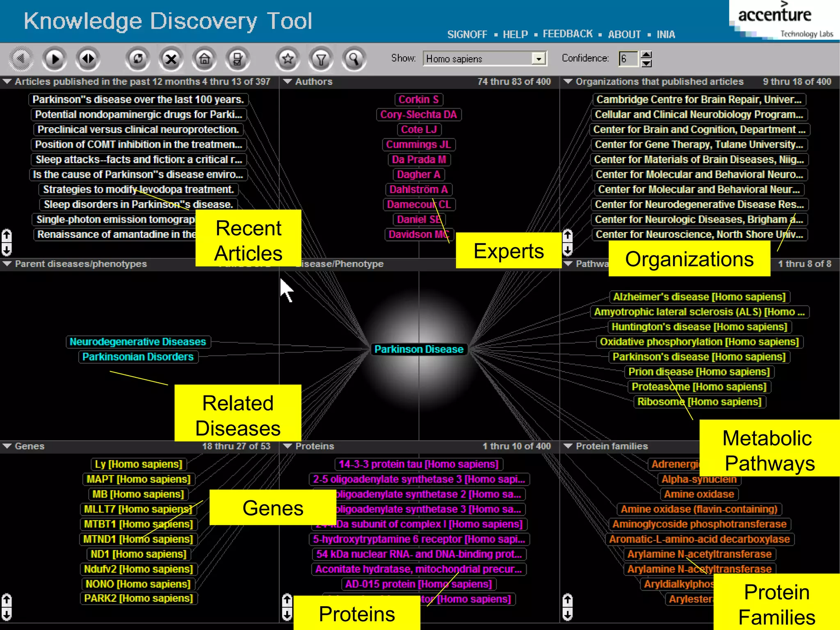Page up the Protein families list
Screen dimensions: 840x630
point(568,600)
